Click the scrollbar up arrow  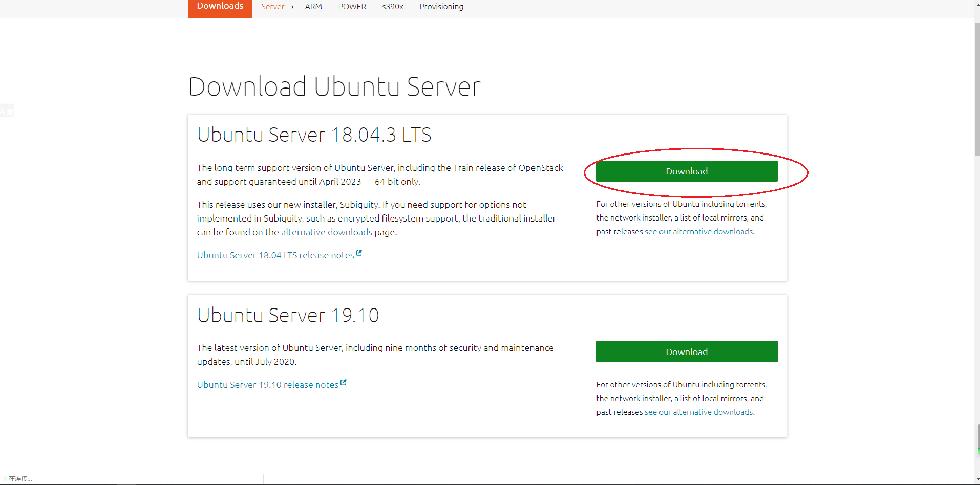976,4
